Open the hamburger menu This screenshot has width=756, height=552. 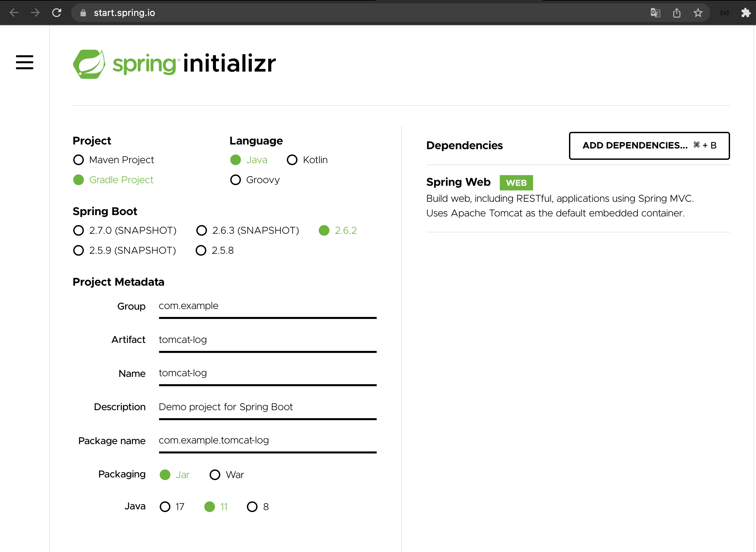24,63
